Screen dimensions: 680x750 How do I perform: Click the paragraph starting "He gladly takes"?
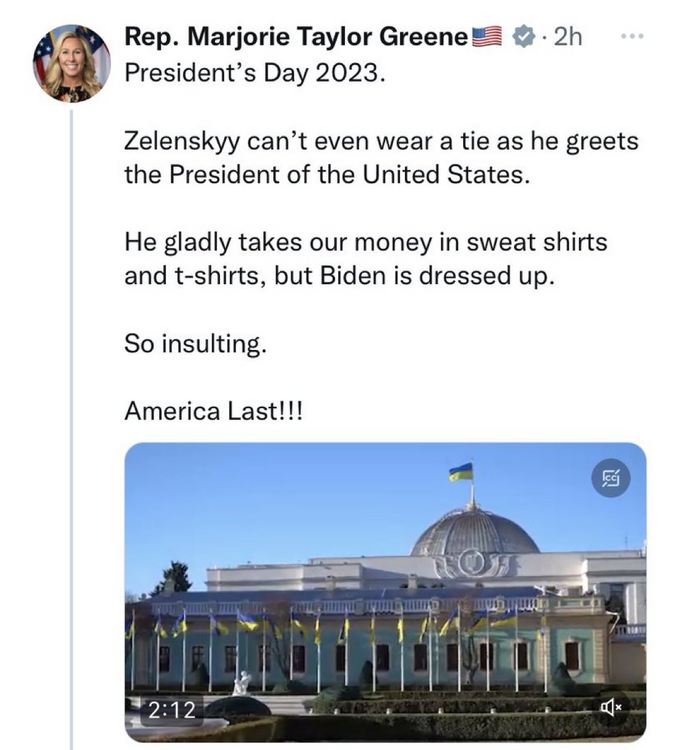pos(365,258)
